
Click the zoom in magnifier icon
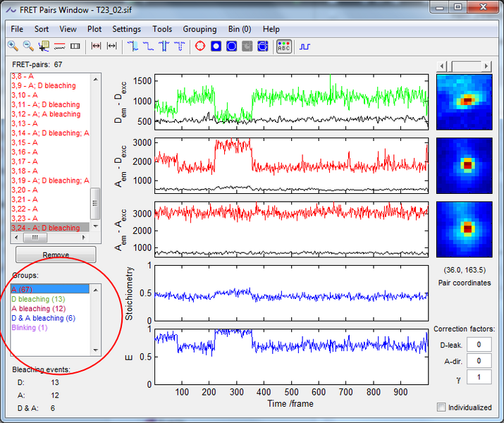[x=13, y=47]
